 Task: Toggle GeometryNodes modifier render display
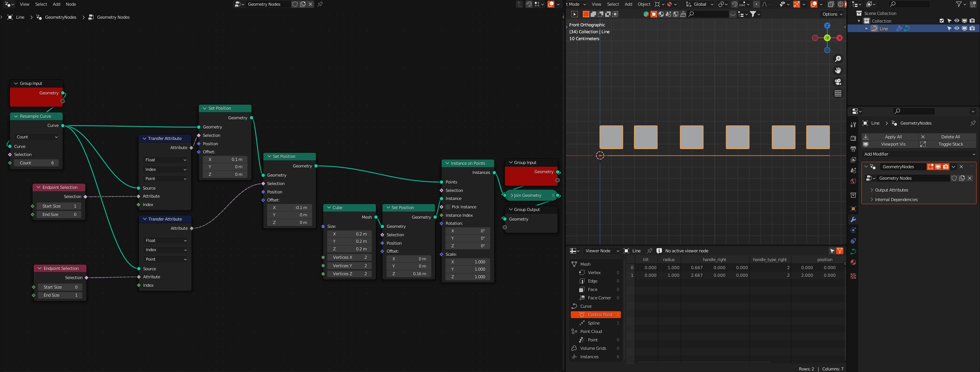pos(946,167)
